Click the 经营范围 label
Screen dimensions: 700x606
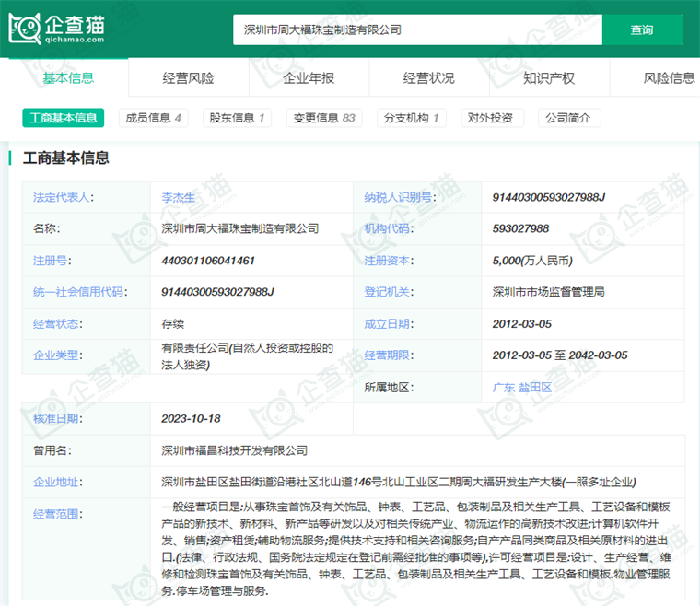click(58, 514)
